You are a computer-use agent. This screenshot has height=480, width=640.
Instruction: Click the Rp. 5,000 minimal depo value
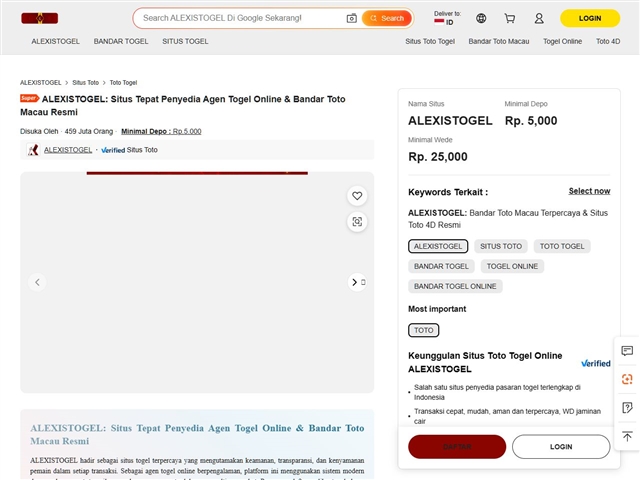click(531, 121)
